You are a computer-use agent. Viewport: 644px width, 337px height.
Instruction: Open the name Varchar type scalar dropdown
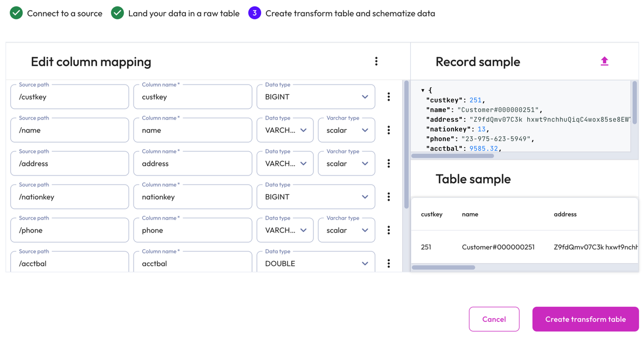[347, 130]
